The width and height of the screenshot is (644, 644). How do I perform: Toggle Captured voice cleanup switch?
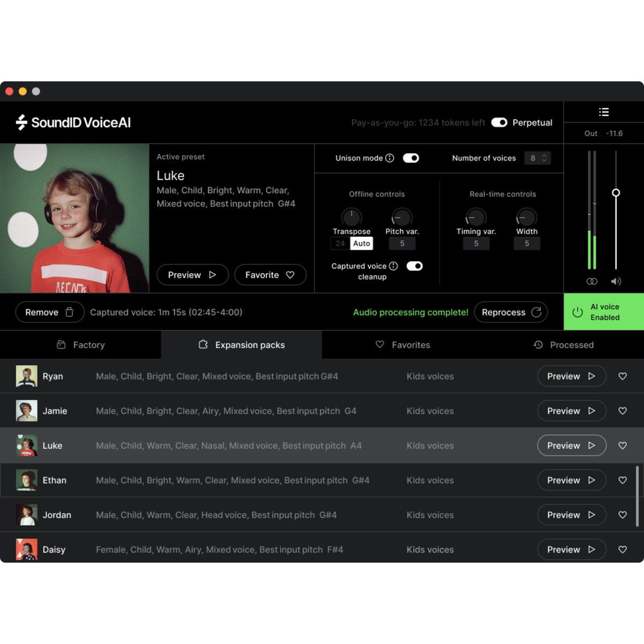414,266
